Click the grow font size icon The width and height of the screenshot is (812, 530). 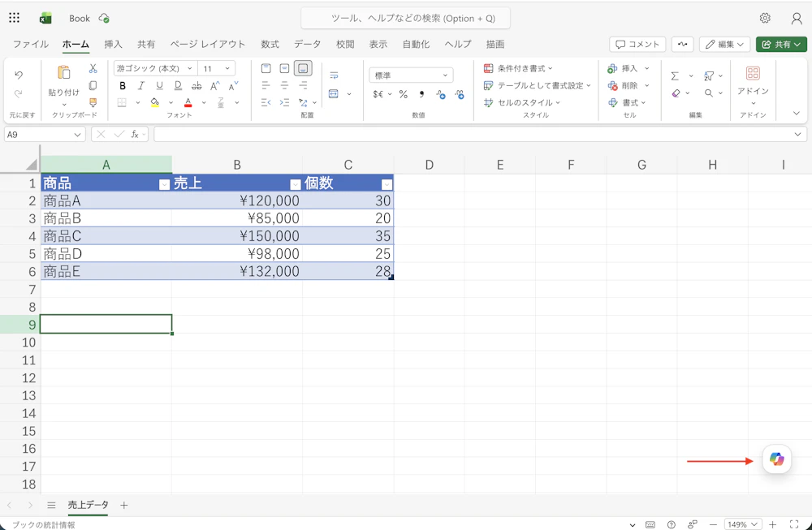(215, 86)
